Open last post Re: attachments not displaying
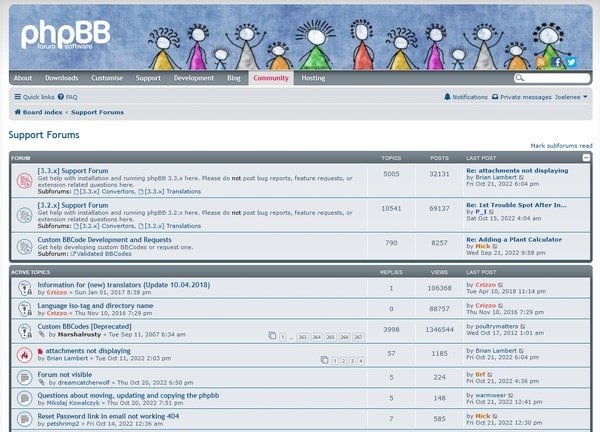Screen dimensions: 600x432 (x=517, y=171)
